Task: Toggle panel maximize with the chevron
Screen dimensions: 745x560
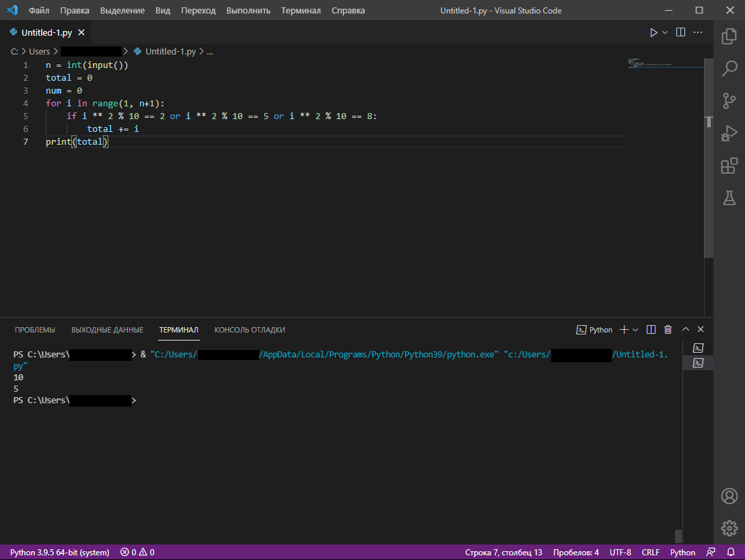Action: (685, 329)
